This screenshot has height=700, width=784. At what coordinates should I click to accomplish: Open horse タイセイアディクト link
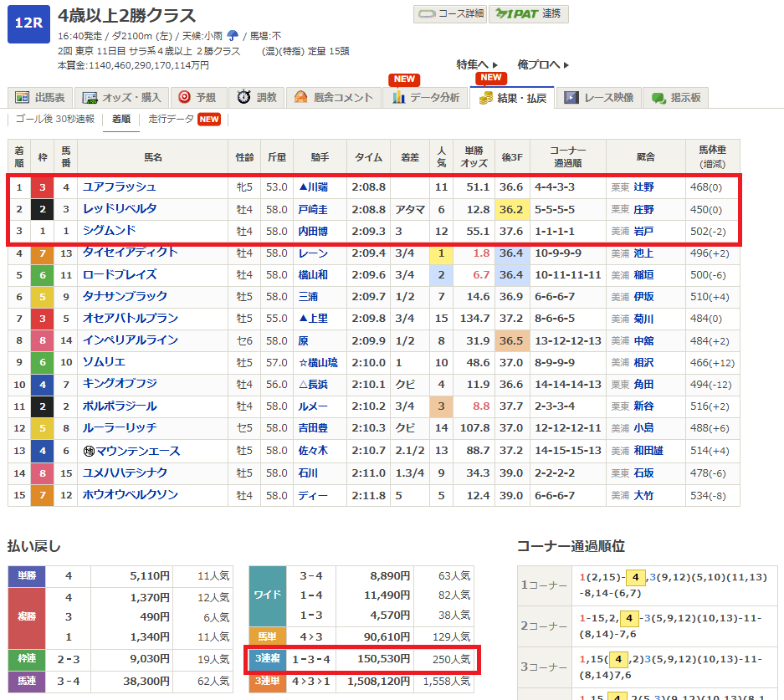[x=130, y=253]
